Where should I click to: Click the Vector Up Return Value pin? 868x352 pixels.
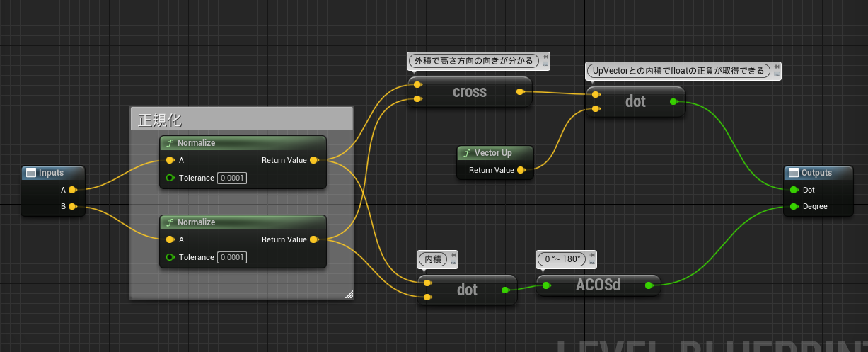pos(521,170)
